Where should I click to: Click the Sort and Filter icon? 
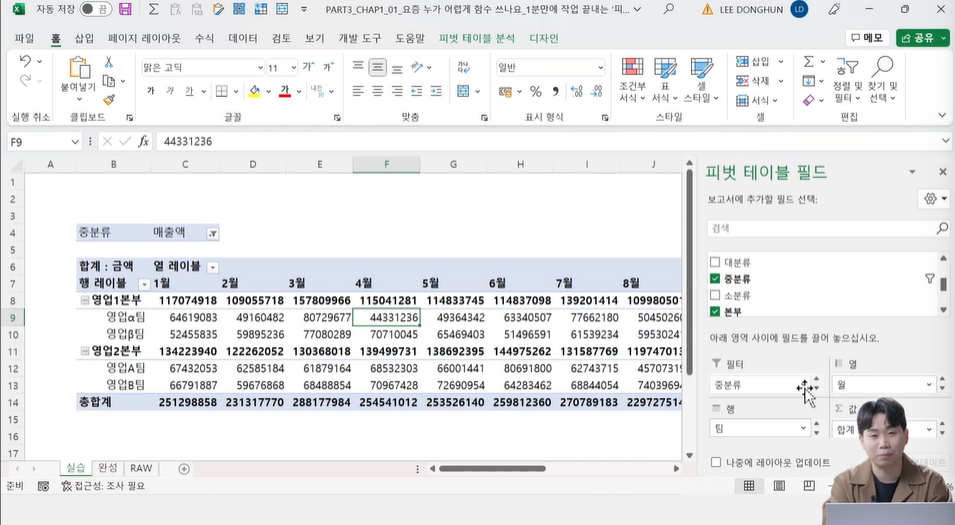pyautogui.click(x=847, y=66)
